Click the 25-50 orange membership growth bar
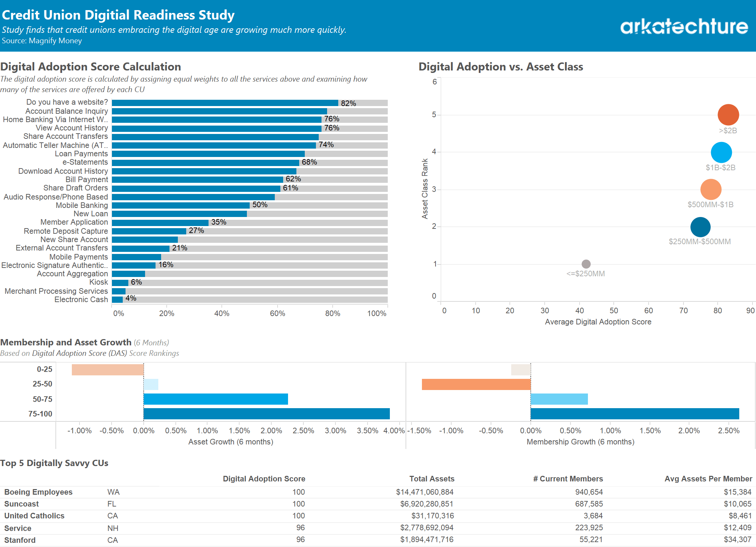 [476, 384]
